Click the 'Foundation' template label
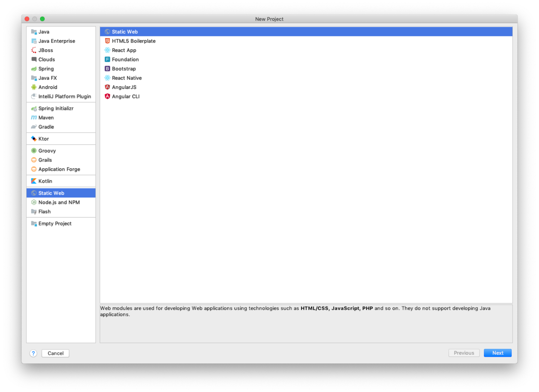The width and height of the screenshot is (539, 392). click(125, 59)
